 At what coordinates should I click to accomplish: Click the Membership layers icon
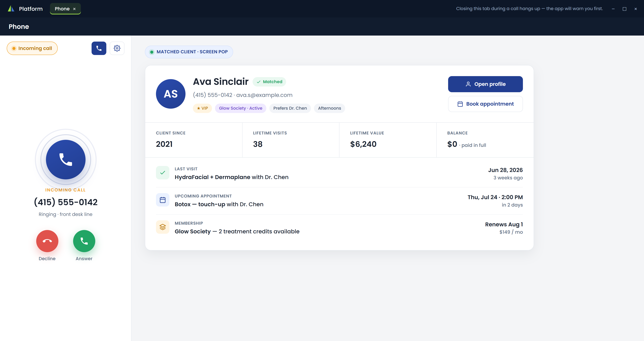pos(163,227)
